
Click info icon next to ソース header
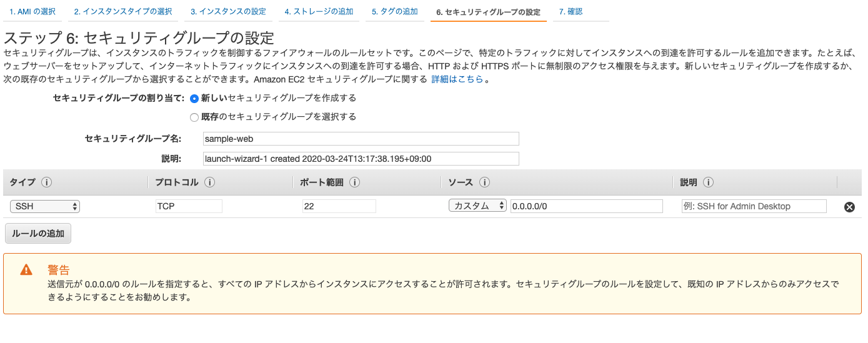[484, 182]
